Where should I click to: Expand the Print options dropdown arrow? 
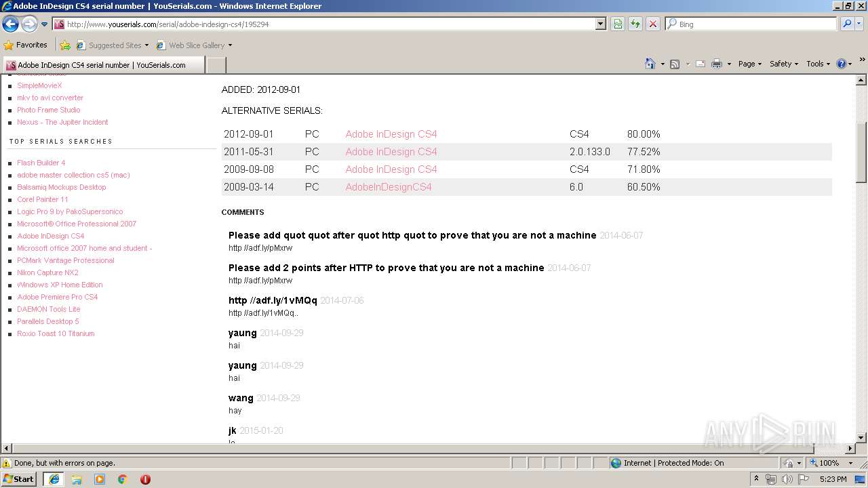point(729,64)
